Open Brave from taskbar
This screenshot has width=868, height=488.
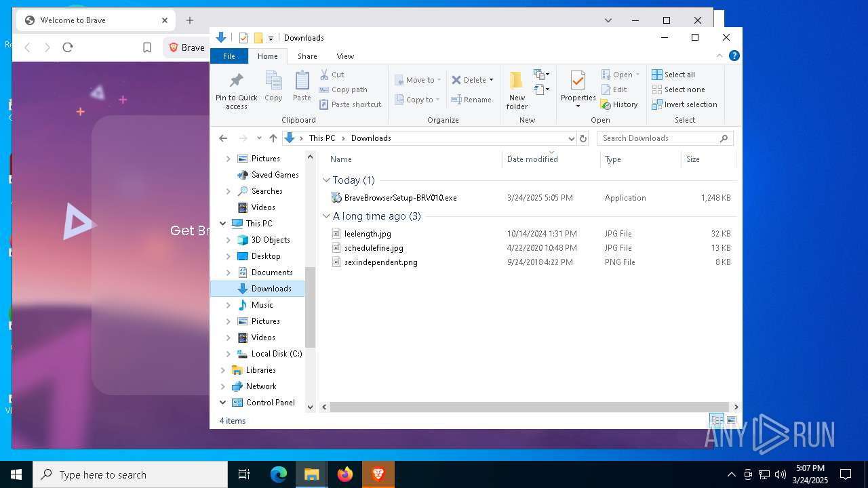378,474
